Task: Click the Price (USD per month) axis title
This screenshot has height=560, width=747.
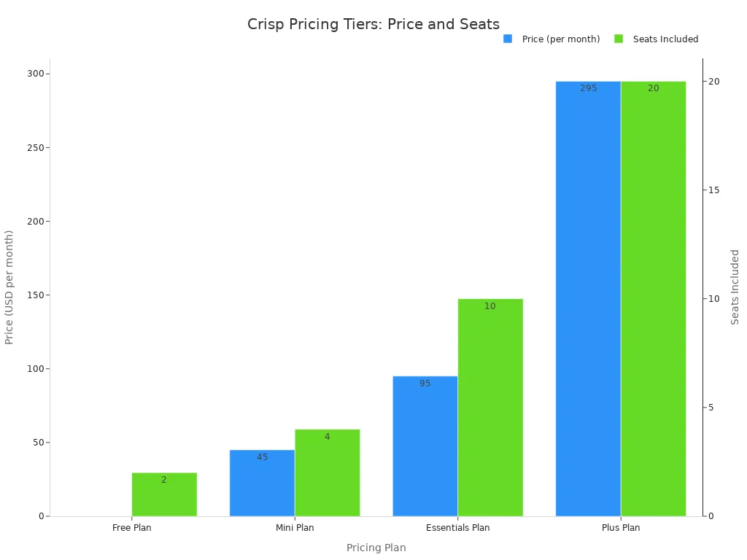Action: [x=9, y=287]
